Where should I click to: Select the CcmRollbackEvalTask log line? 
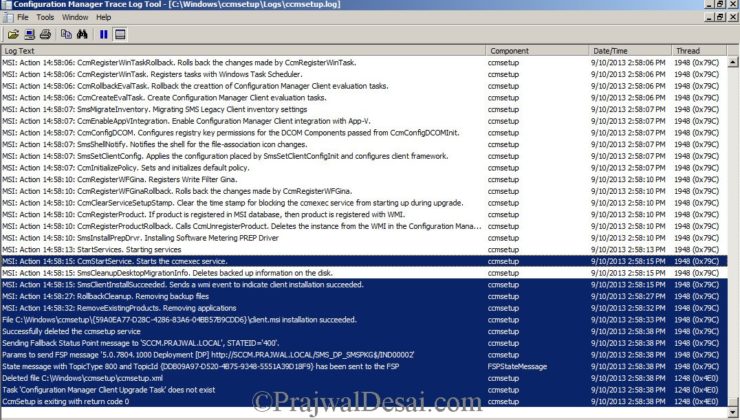pos(363,86)
